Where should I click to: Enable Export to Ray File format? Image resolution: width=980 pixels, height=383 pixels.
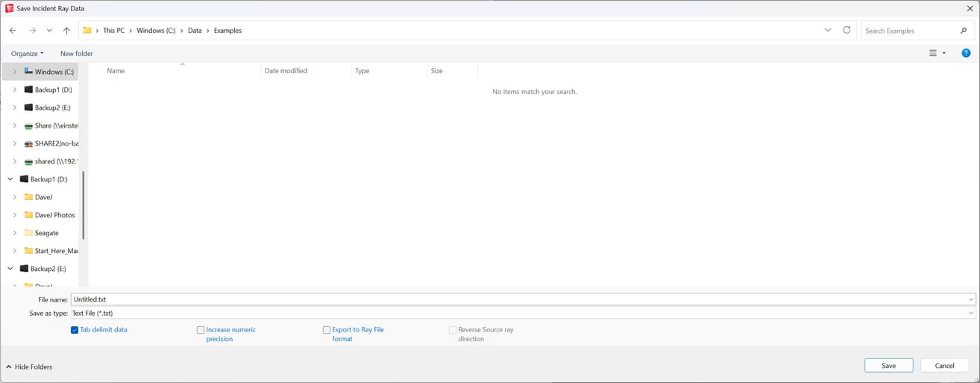(x=327, y=329)
